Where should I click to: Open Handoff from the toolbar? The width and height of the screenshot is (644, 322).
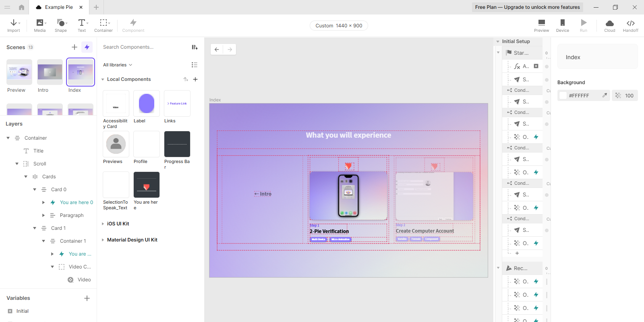(630, 25)
